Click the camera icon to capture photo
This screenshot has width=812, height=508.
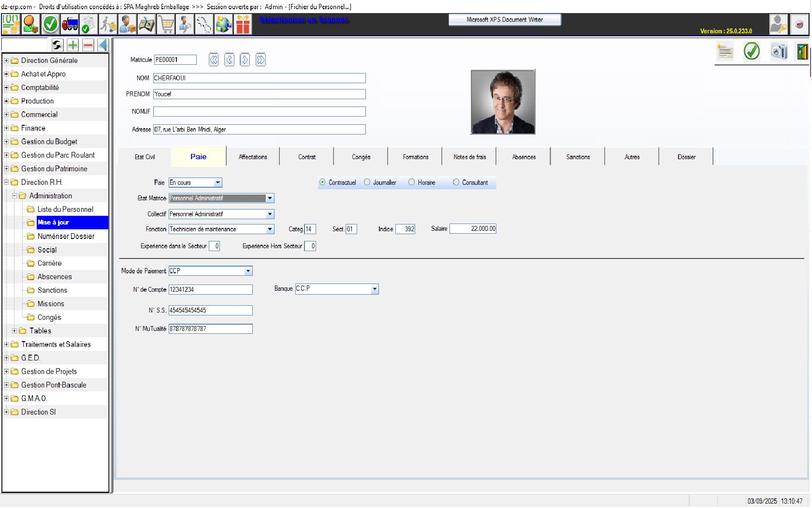(779, 51)
